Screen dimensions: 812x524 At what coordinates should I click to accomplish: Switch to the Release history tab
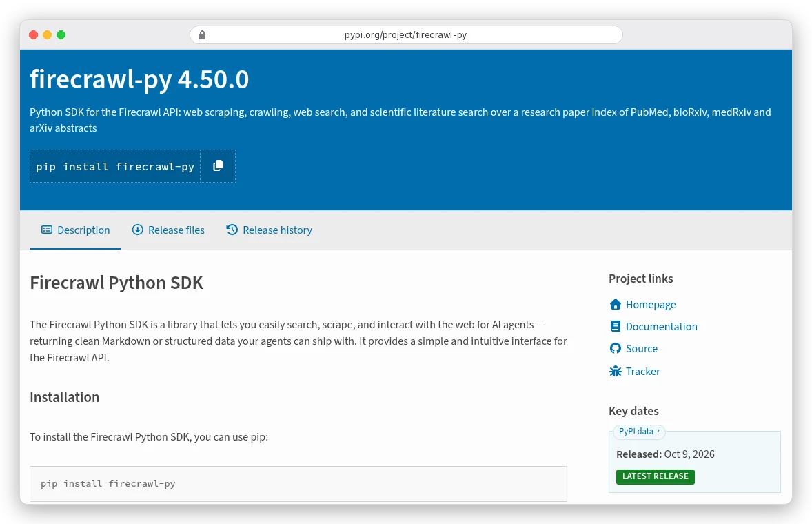pos(270,230)
